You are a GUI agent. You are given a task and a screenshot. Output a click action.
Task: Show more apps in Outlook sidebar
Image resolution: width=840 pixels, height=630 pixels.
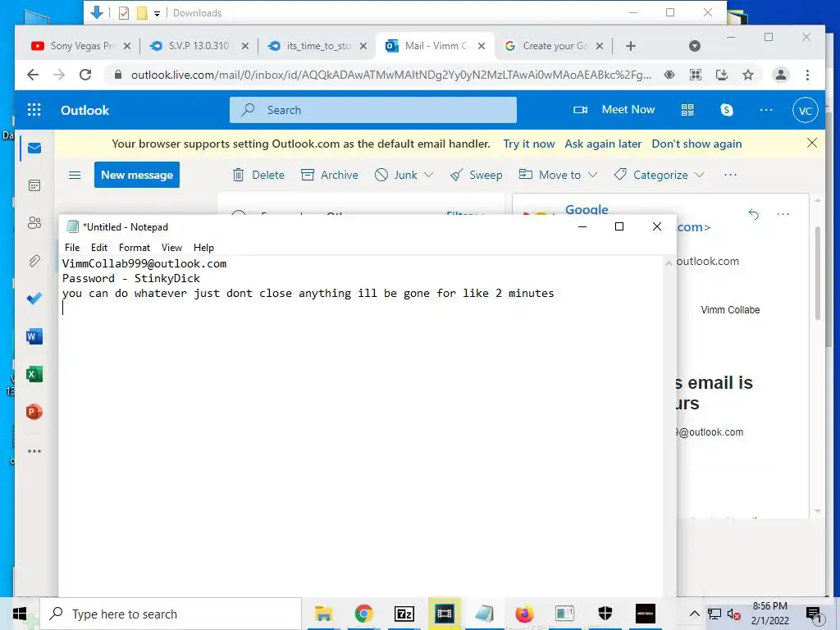[x=34, y=451]
